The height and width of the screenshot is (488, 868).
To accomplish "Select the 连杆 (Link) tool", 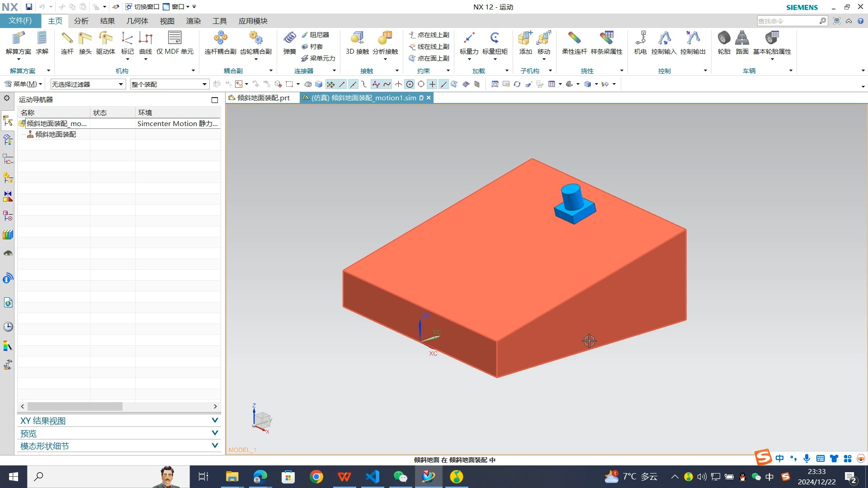I will pyautogui.click(x=67, y=43).
